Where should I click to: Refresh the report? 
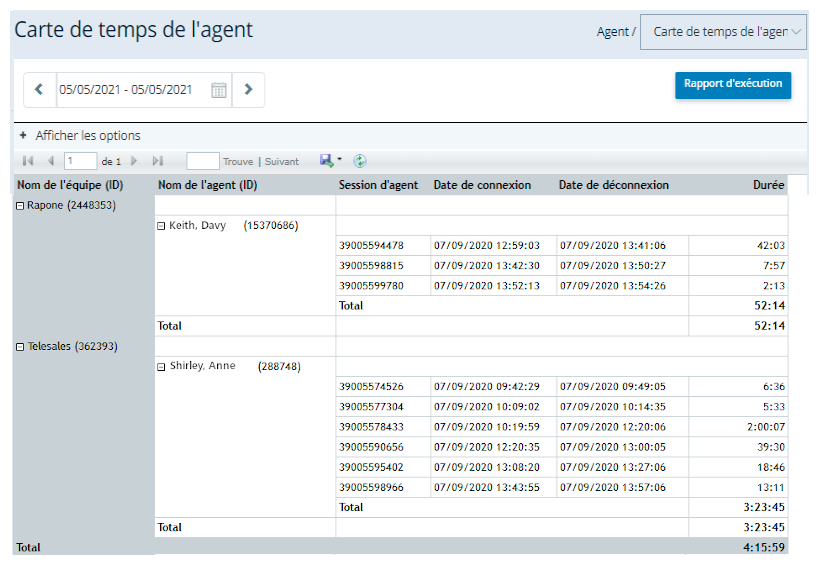pos(359,161)
